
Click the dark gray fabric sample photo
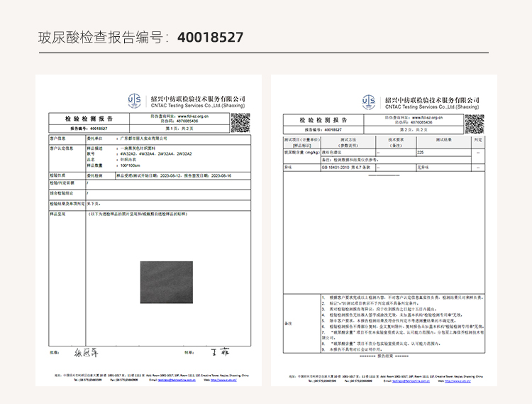[x=166, y=282]
